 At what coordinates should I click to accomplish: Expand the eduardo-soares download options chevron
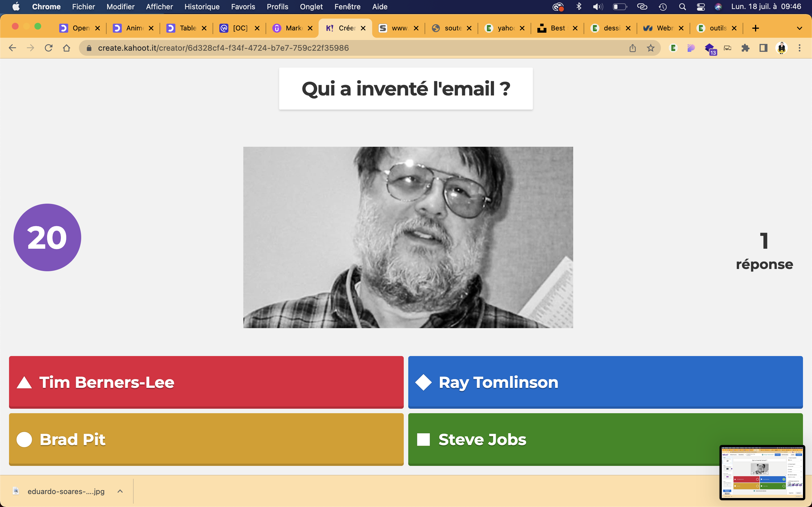coord(120,491)
